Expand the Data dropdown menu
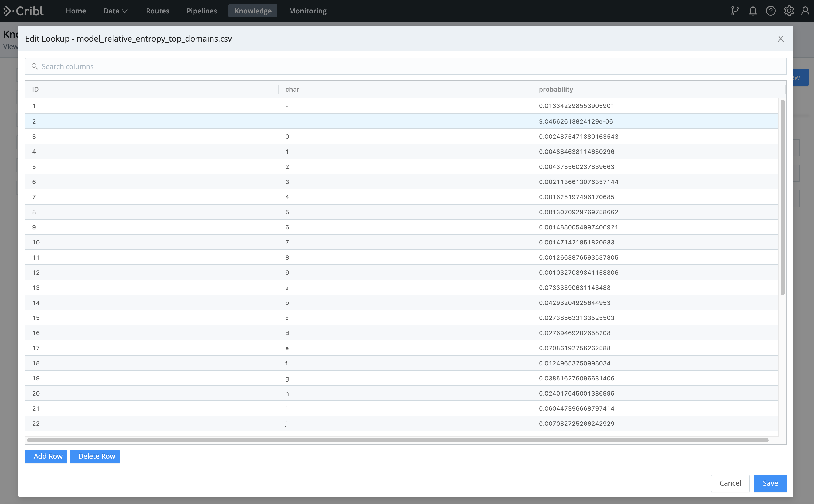The width and height of the screenshot is (814, 504). (115, 11)
